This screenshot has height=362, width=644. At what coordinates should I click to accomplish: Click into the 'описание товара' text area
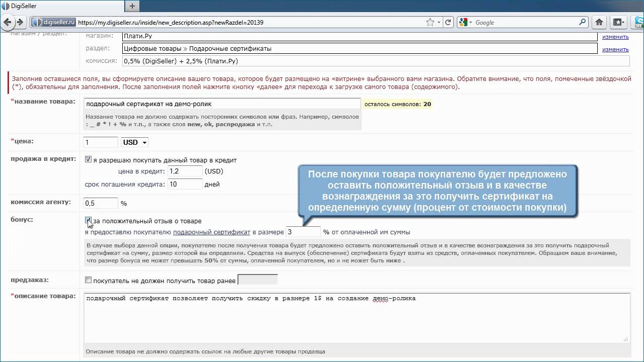pyautogui.click(x=356, y=318)
